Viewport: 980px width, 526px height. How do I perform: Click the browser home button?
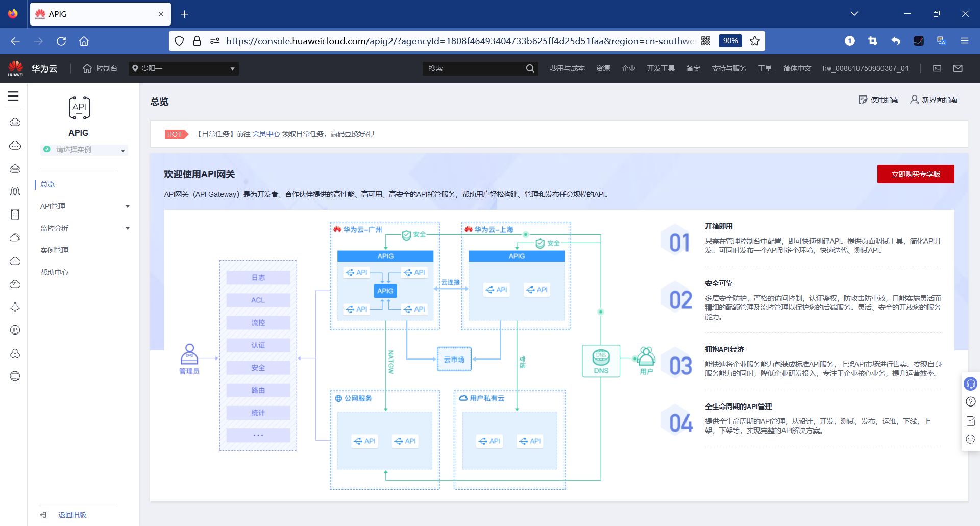pyautogui.click(x=84, y=41)
